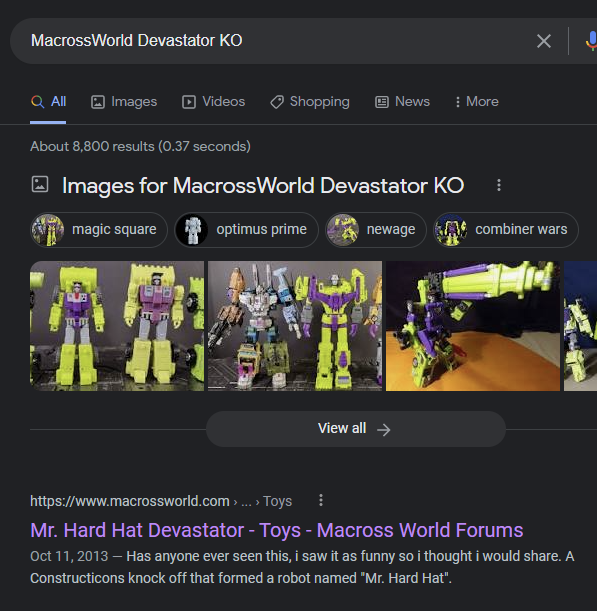Open the News tab
The image size is (597, 611).
click(x=402, y=102)
